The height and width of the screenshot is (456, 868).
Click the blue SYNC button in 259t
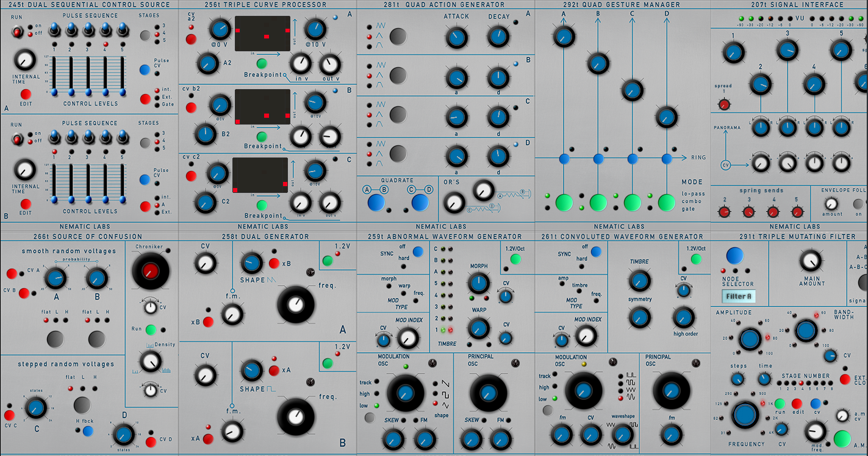coord(418,251)
